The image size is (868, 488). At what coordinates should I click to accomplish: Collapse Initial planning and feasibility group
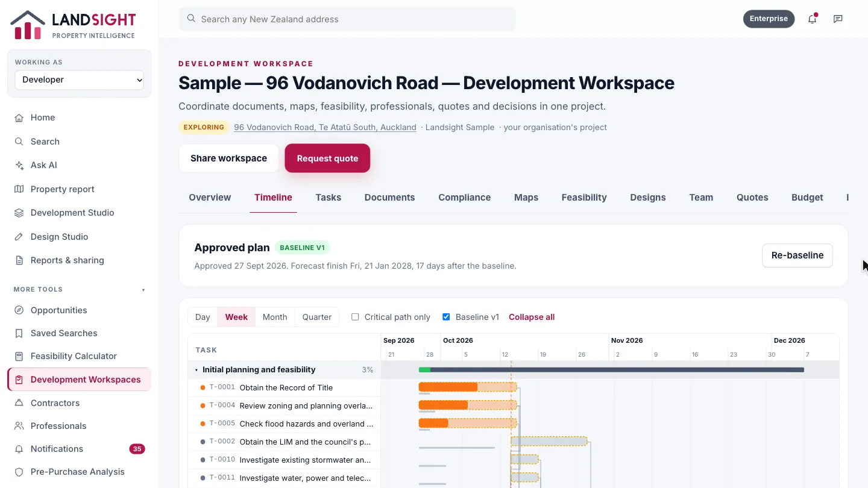[197, 370]
